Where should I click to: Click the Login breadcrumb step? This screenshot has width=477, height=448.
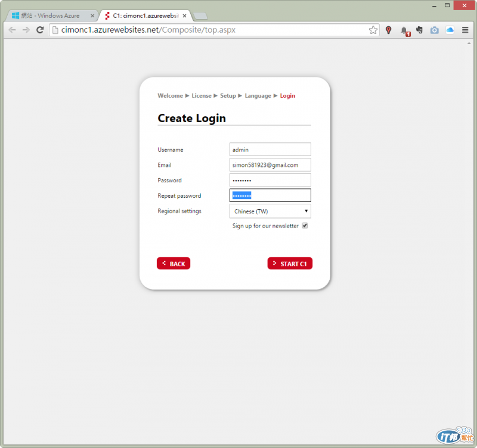(x=287, y=96)
